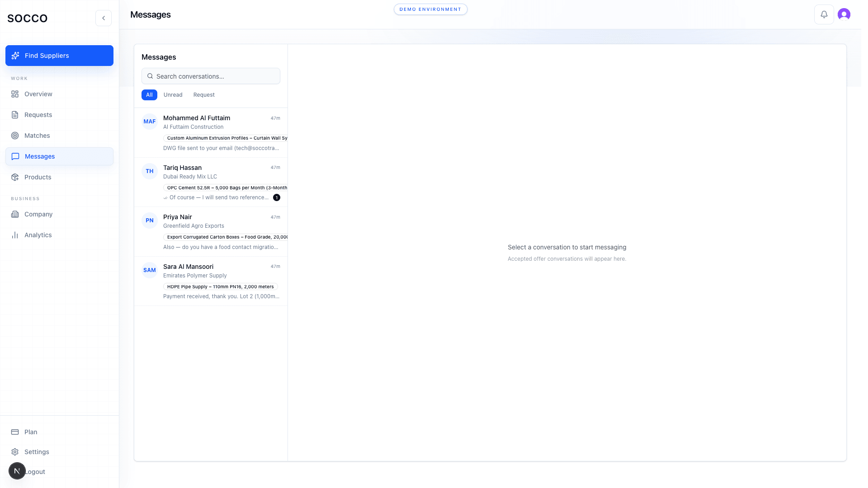Screen dimensions: 868x488
Task: Click the Custom Aluminum Extrusion Profiles tag
Action: click(x=226, y=138)
